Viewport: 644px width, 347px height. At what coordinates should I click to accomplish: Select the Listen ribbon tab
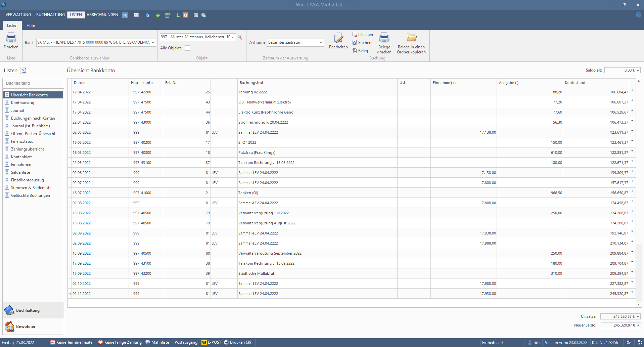(x=12, y=26)
